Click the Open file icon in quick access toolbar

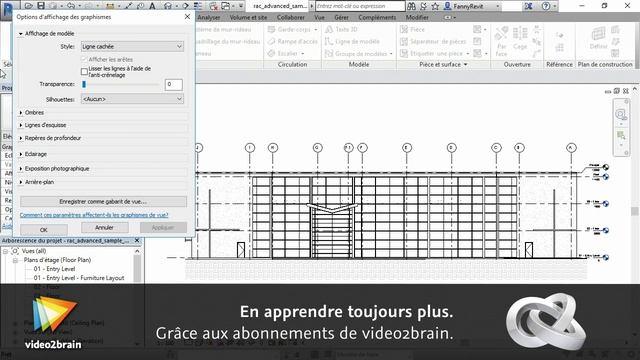pyautogui.click(x=29, y=6)
